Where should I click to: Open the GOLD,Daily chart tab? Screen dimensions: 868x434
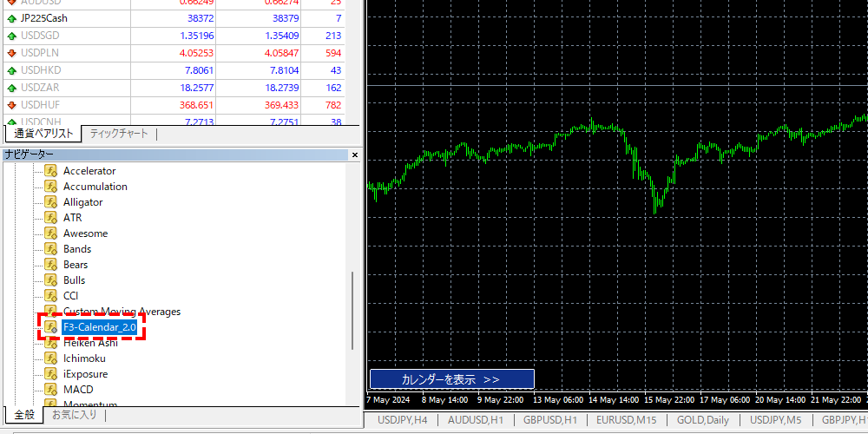point(703,420)
